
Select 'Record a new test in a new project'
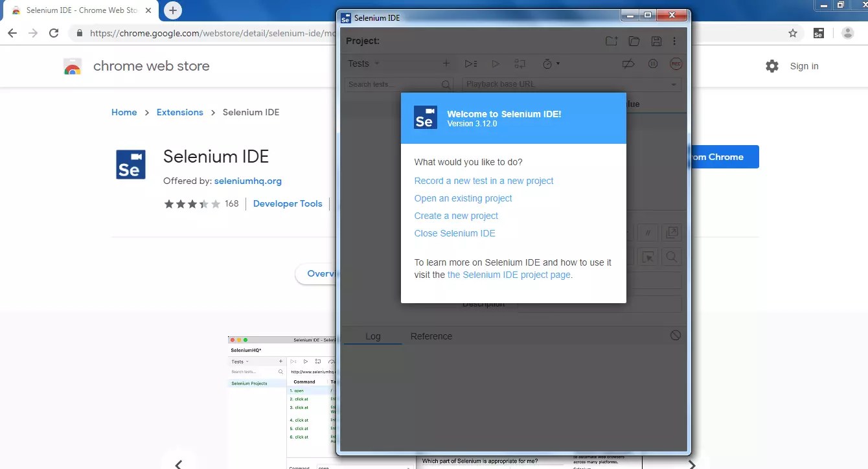click(x=483, y=181)
